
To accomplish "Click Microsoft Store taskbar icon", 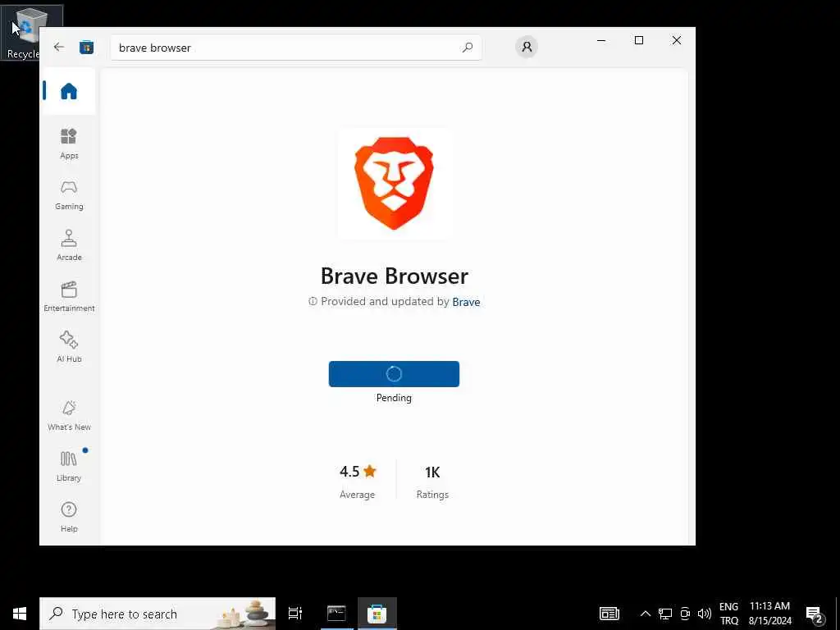I will point(377,614).
